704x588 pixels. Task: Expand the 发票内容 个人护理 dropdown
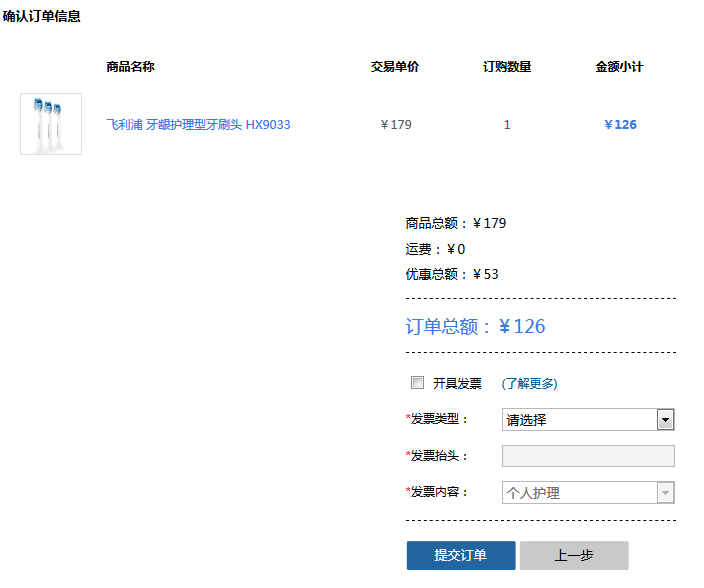click(588, 493)
